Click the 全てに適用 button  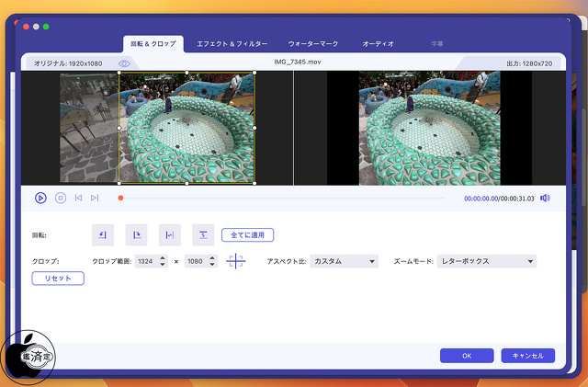click(x=247, y=235)
